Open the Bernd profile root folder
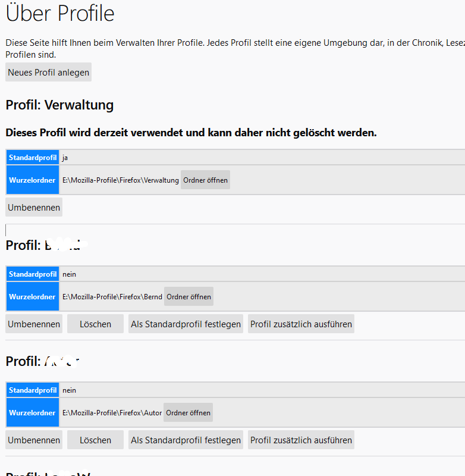The height and width of the screenshot is (476, 465). click(x=188, y=296)
